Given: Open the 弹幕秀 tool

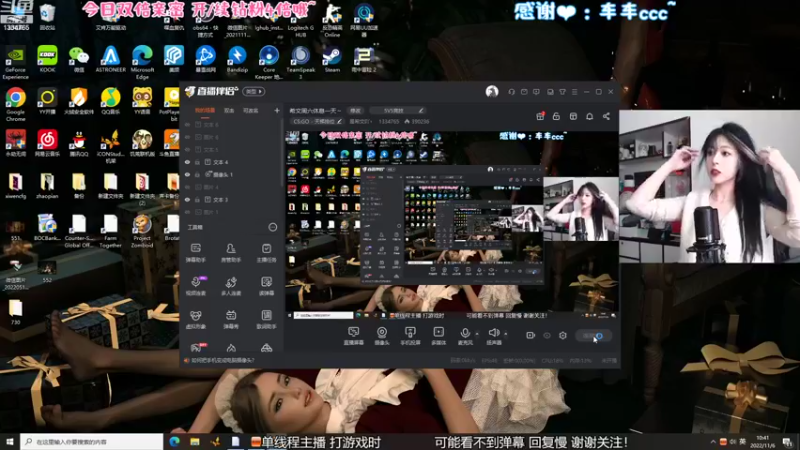Looking at the screenshot, I should pyautogui.click(x=231, y=319).
